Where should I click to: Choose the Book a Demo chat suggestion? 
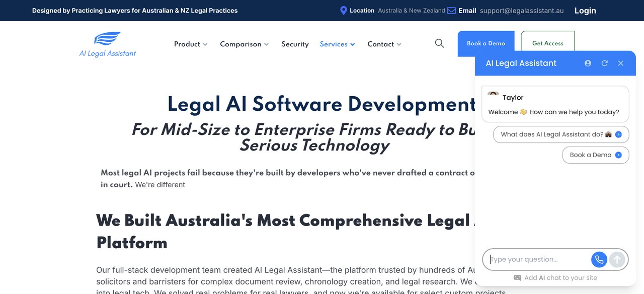(x=596, y=155)
